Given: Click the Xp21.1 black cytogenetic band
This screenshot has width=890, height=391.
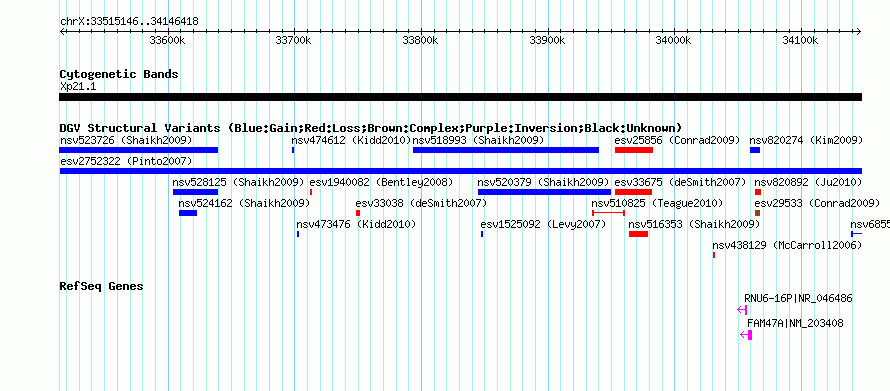Looking at the screenshot, I should (x=460, y=97).
